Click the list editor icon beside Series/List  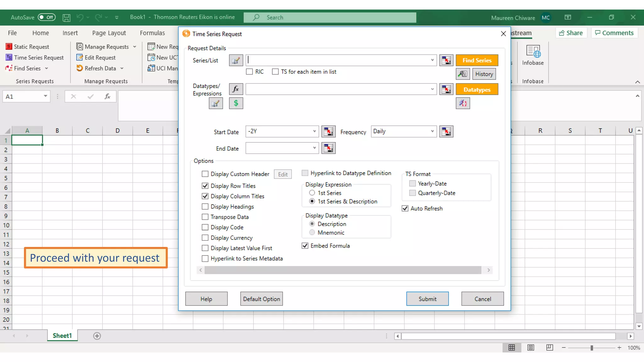point(236,60)
